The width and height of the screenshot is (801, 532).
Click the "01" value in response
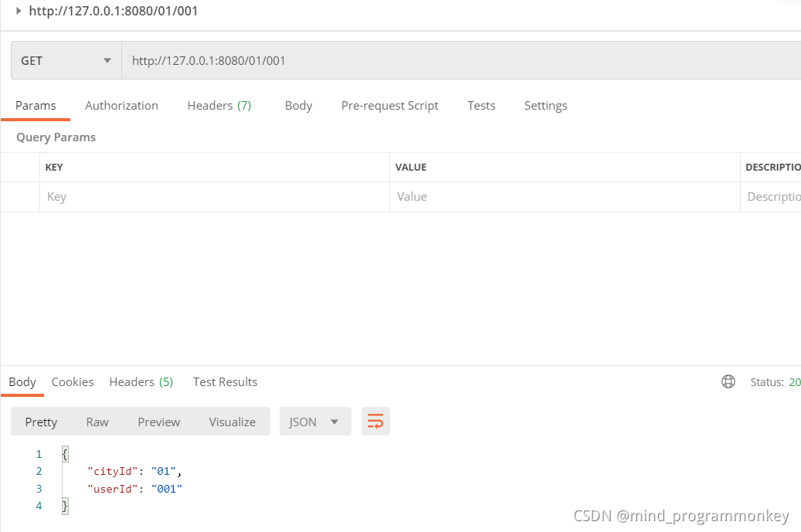tap(164, 471)
